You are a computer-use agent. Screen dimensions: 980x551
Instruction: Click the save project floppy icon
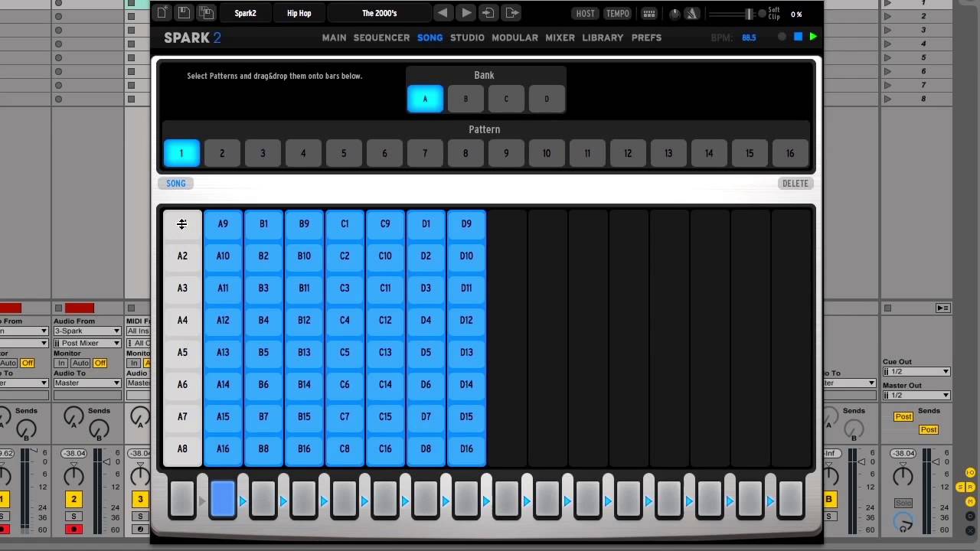point(184,12)
